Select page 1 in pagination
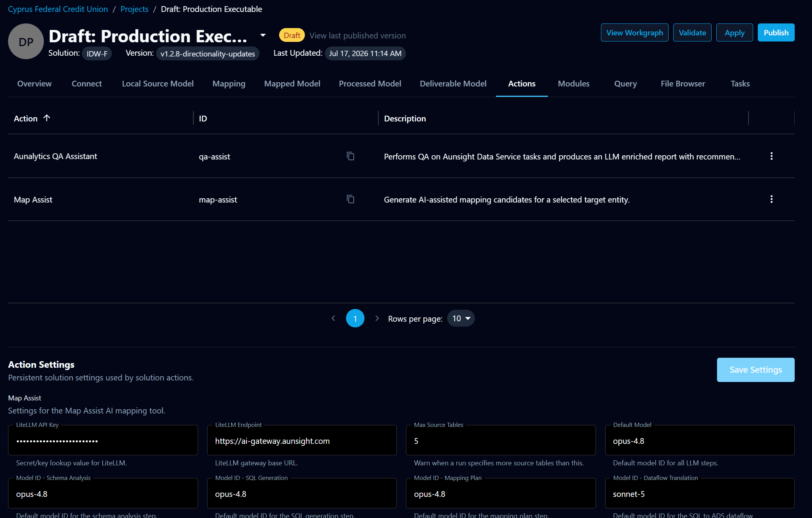The image size is (812, 518). (355, 318)
